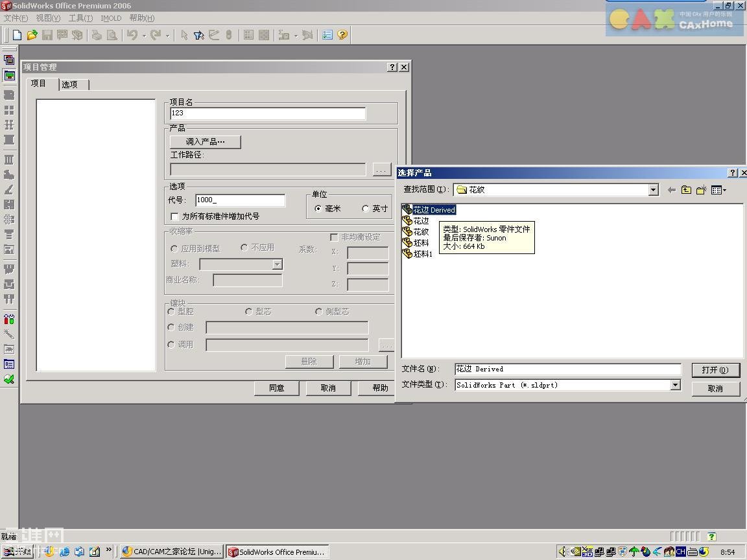Select the file 花纹 in list
The height and width of the screenshot is (560, 747).
pyautogui.click(x=416, y=232)
